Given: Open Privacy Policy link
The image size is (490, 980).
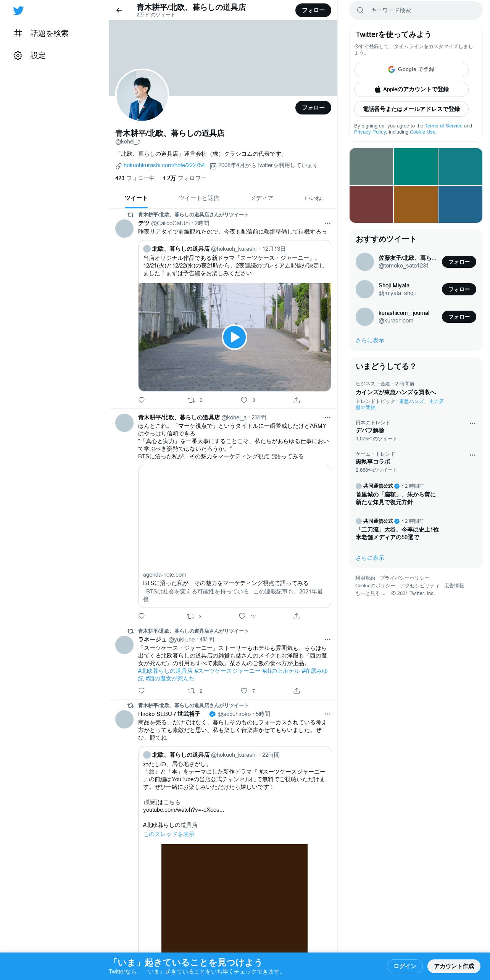Looking at the screenshot, I should click(x=370, y=132).
